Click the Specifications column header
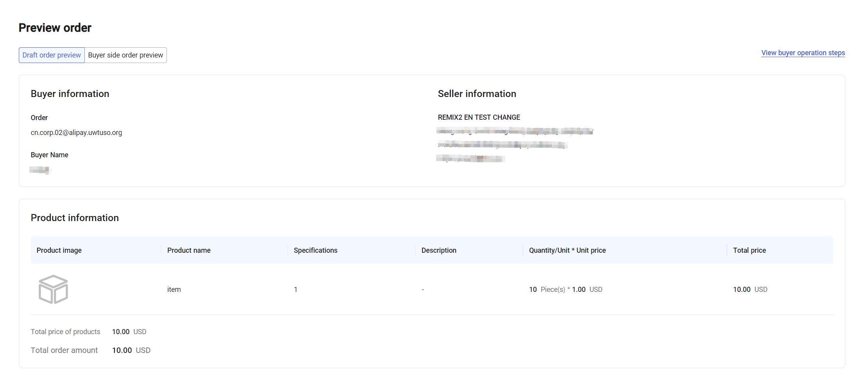This screenshot has height=376, width=868. [x=315, y=250]
